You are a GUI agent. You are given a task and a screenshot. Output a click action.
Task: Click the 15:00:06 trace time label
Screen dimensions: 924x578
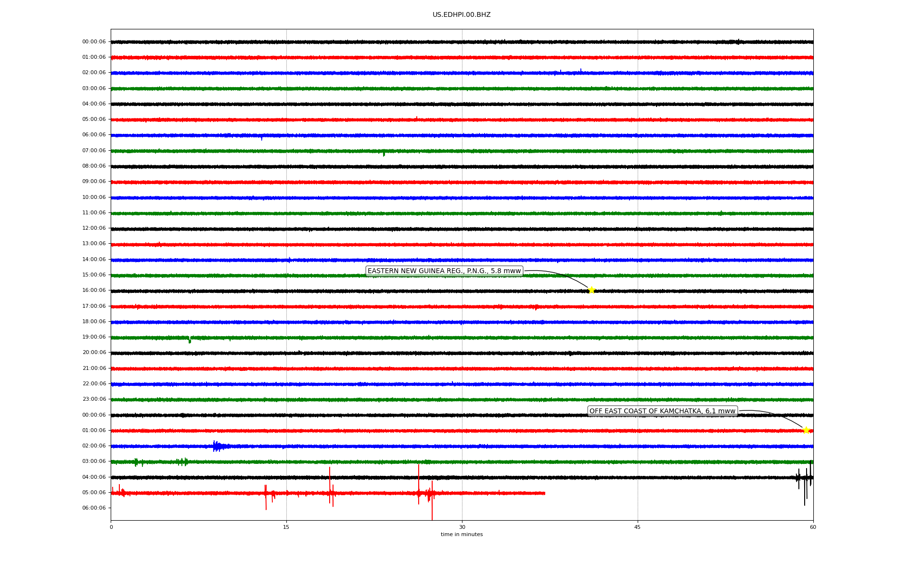(x=94, y=275)
